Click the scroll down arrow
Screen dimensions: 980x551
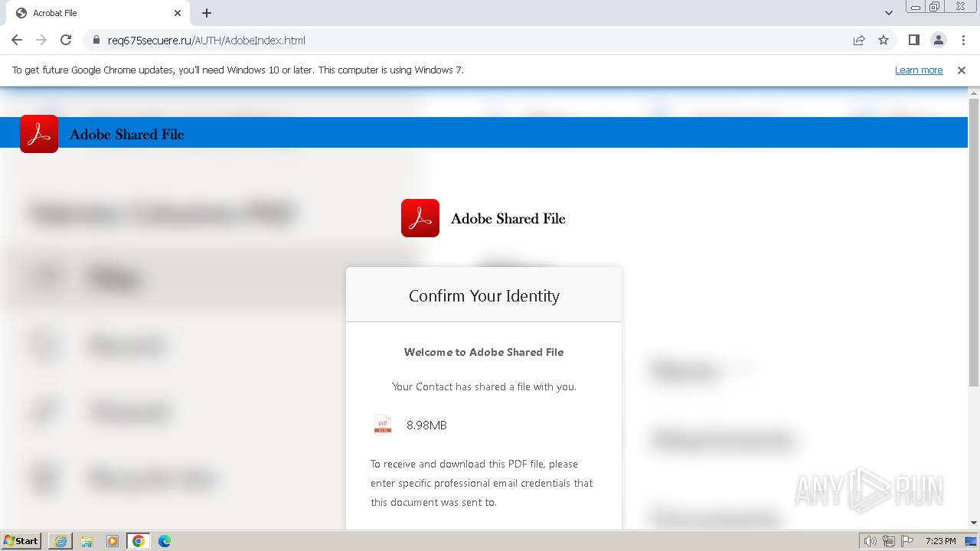coord(974,523)
